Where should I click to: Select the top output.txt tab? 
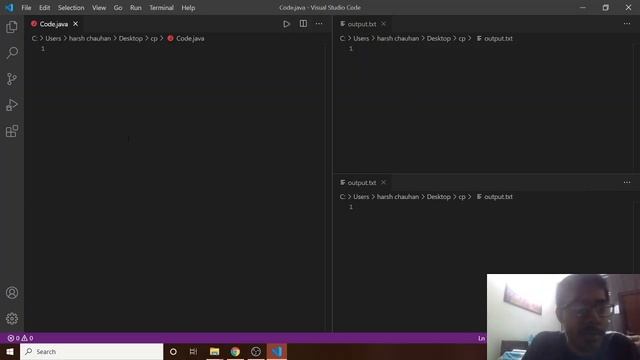tap(362, 24)
